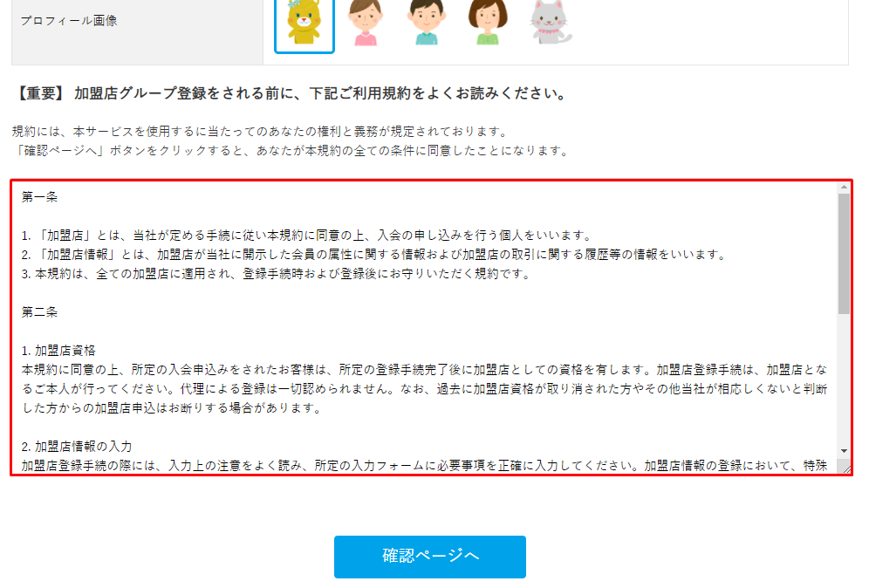This screenshot has height=588, width=869.
Task: Click the 2. 加盟店情報の入力 line
Action: click(x=77, y=446)
